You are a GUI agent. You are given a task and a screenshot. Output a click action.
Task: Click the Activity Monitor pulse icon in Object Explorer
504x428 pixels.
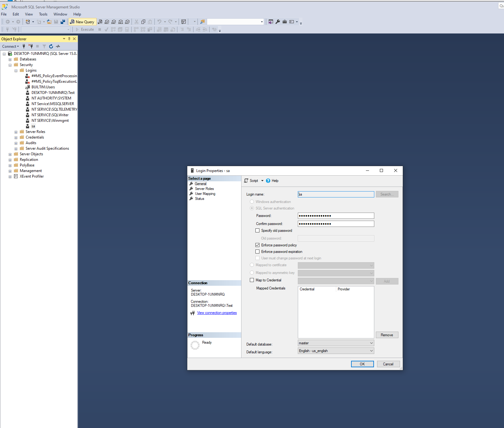tap(58, 46)
